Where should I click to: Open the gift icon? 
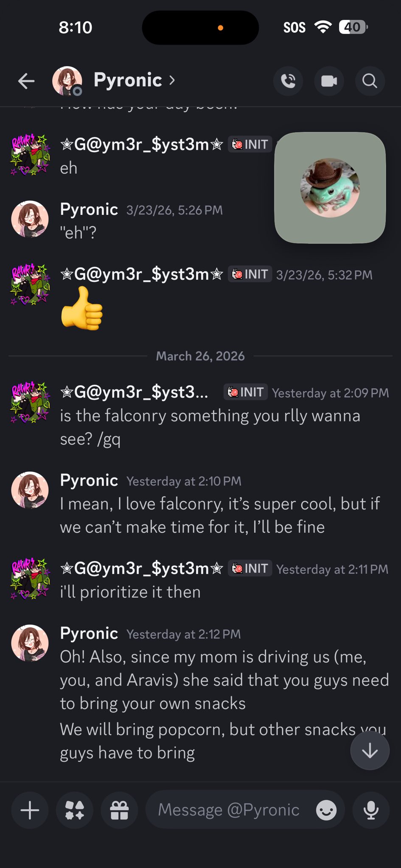point(119,810)
